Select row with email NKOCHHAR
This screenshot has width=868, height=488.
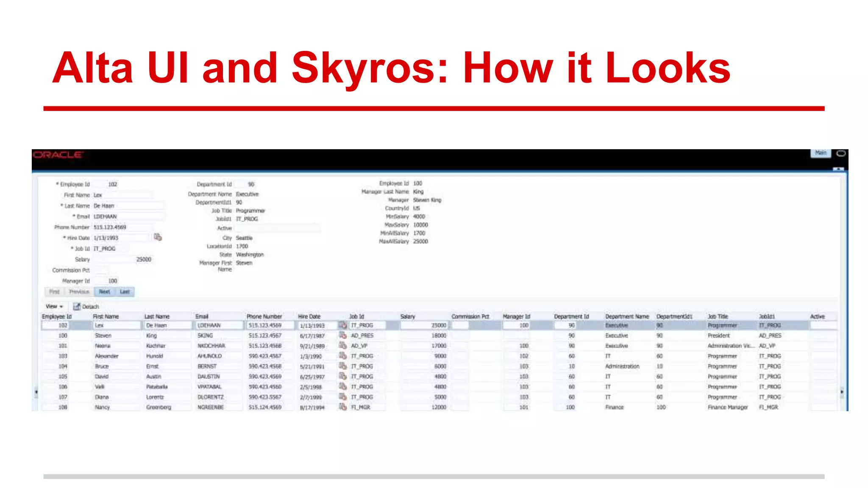[x=439, y=346]
